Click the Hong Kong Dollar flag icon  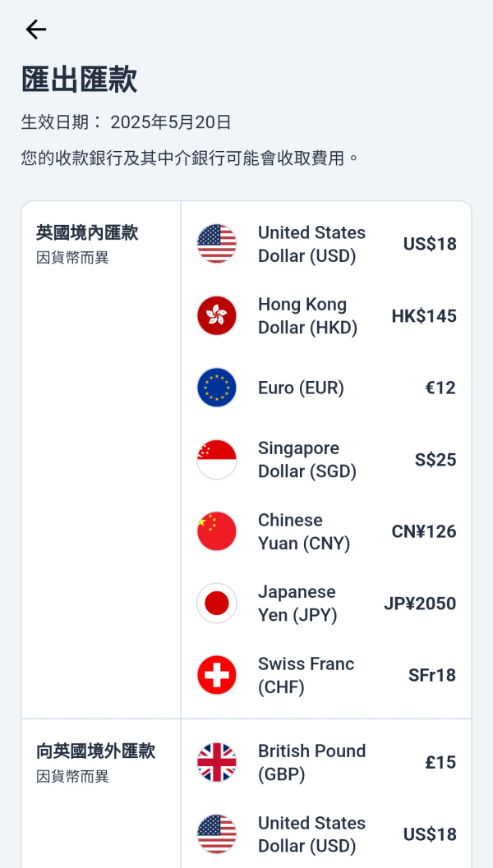pyautogui.click(x=216, y=315)
